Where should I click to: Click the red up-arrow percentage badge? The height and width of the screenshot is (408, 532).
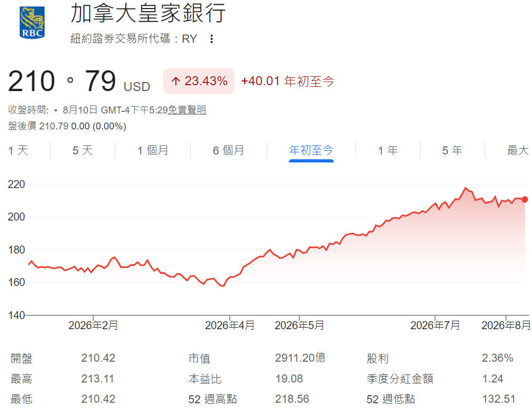pos(199,81)
